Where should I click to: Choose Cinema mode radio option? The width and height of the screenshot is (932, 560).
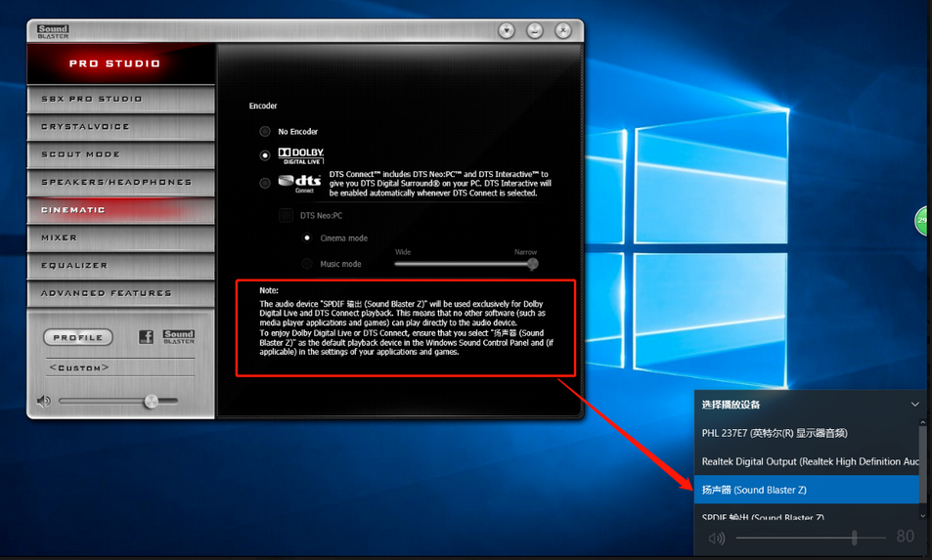click(x=307, y=238)
